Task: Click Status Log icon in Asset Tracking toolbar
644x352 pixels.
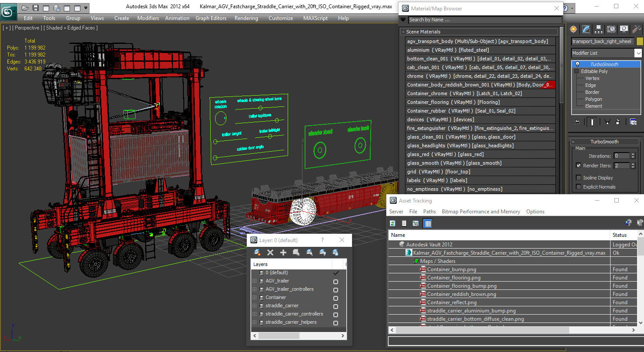Action: point(404,223)
